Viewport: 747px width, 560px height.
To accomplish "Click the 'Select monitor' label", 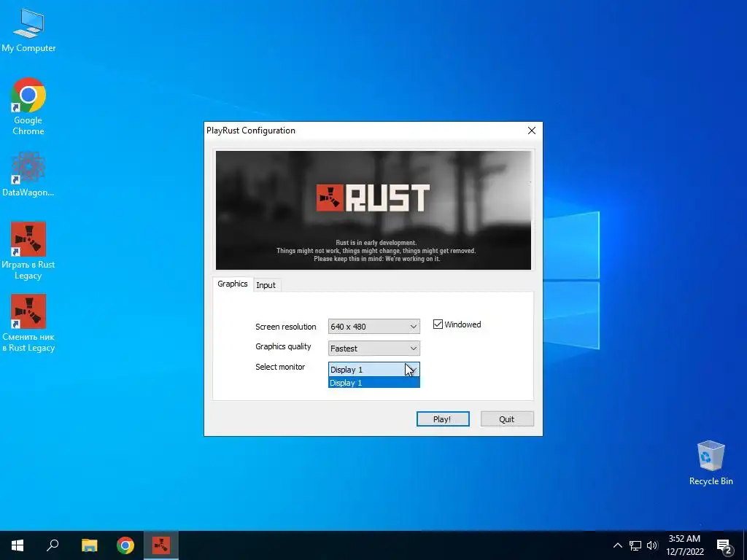I will [x=280, y=367].
